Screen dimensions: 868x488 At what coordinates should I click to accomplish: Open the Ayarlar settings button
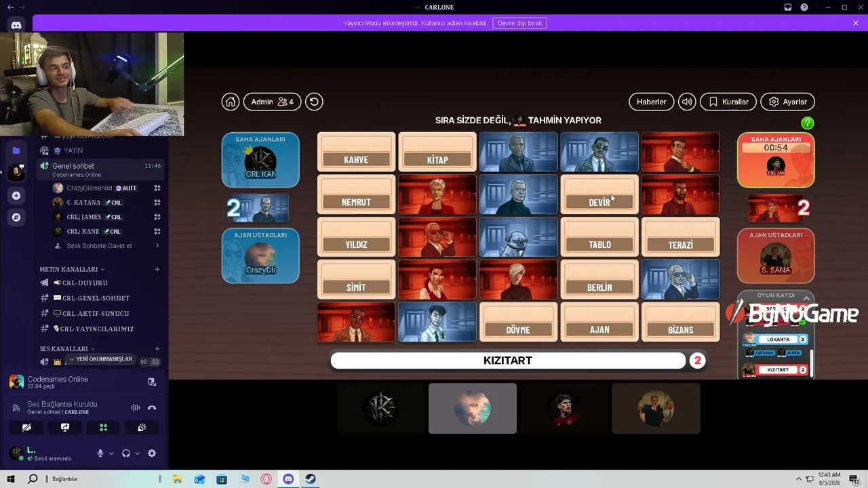[x=788, y=102]
